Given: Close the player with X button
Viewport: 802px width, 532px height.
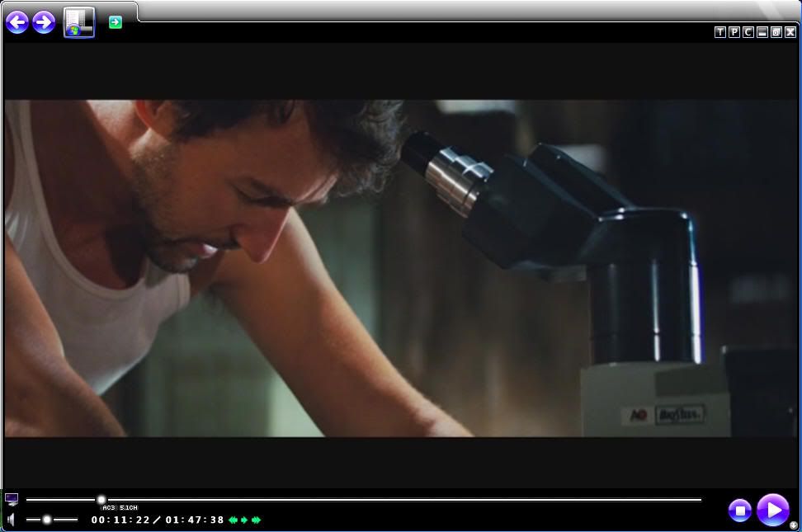Looking at the screenshot, I should point(790,32).
